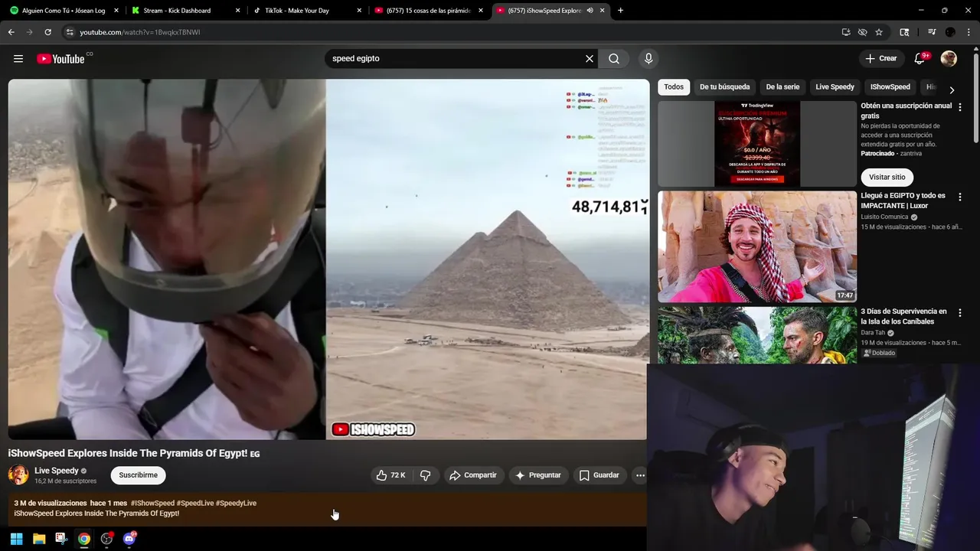Click the #IShowSpeed hashtag
Viewport: 980px width, 551px height.
click(152, 503)
